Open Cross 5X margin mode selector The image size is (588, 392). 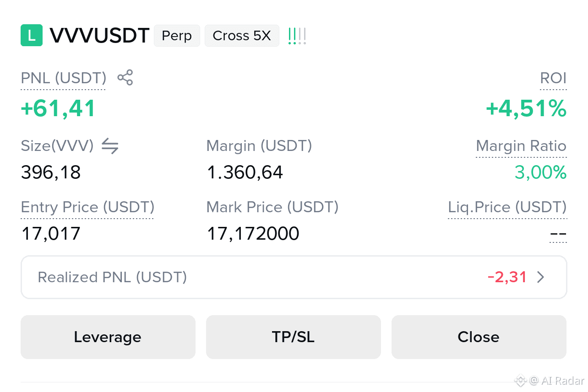(x=242, y=36)
